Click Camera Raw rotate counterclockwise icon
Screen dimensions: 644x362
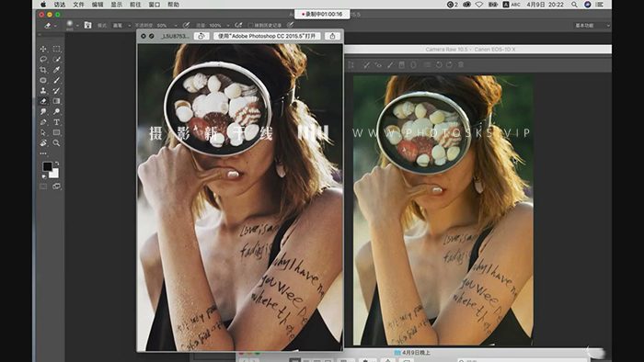pyautogui.click(x=439, y=65)
